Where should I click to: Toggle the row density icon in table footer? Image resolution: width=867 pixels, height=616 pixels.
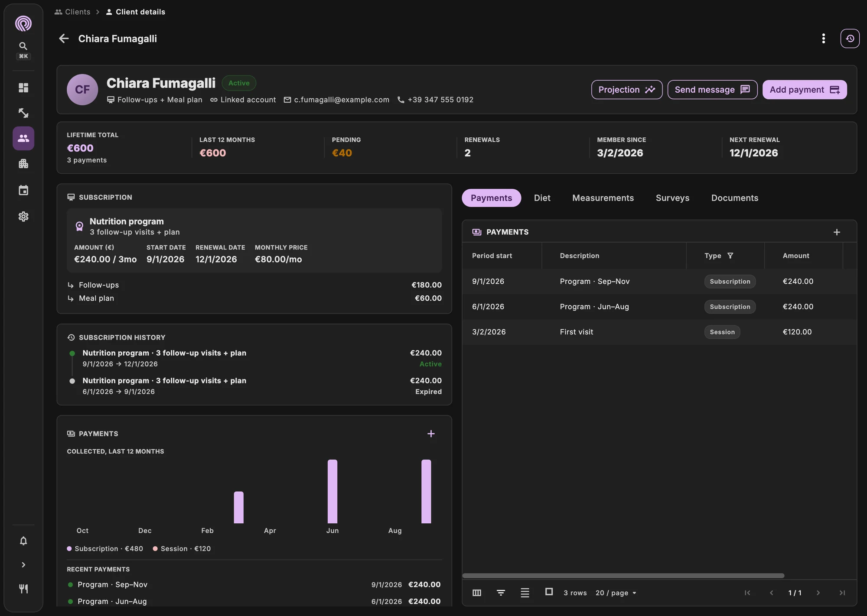pyautogui.click(x=525, y=593)
